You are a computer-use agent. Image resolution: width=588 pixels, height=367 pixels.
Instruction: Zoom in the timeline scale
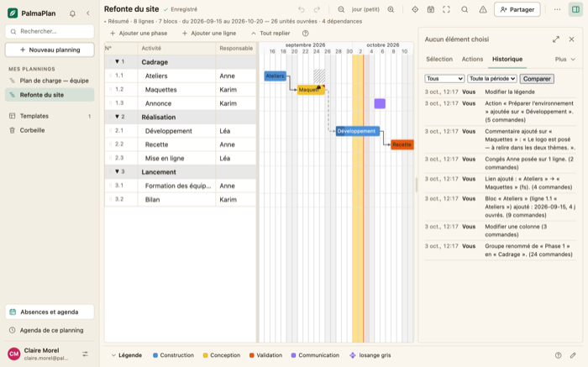pyautogui.click(x=391, y=9)
